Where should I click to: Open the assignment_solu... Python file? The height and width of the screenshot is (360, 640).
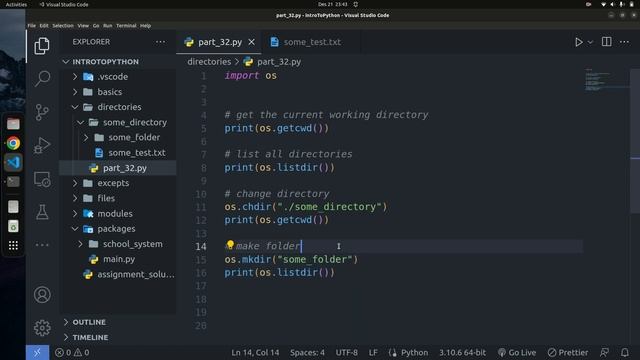tap(118, 274)
